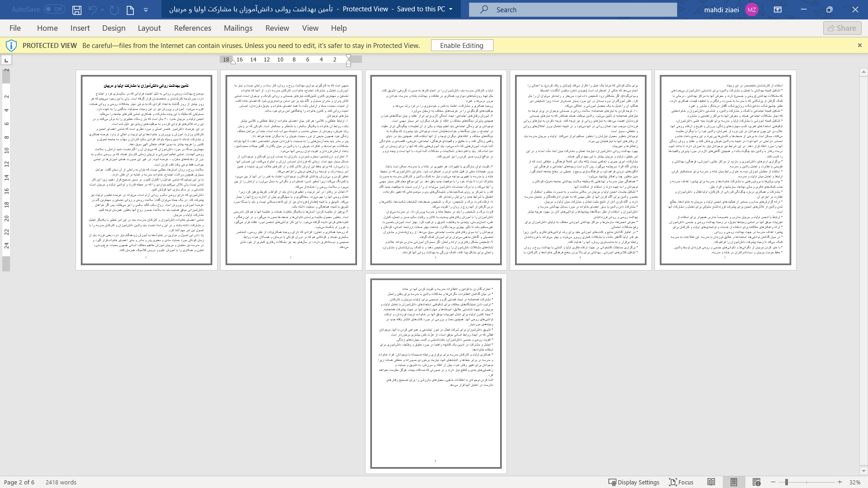This screenshot has height=488, width=868.
Task: Click the tab selector at ruler corner
Action: (x=6, y=60)
